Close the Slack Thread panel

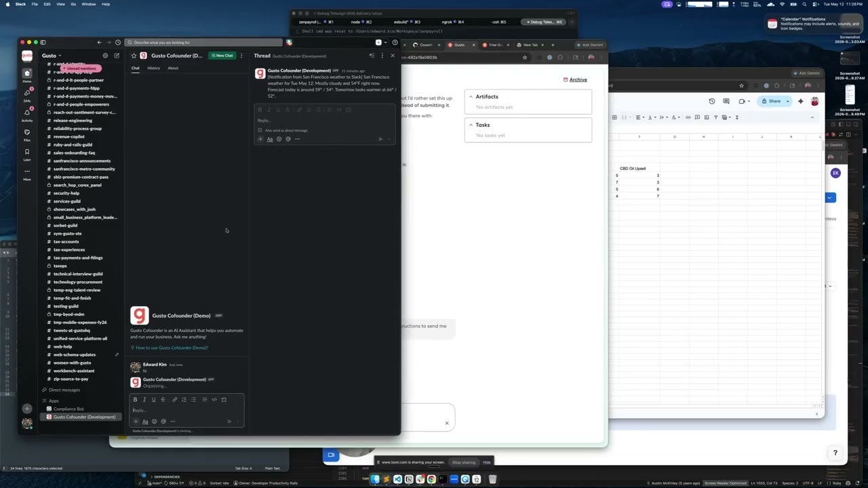(393, 56)
